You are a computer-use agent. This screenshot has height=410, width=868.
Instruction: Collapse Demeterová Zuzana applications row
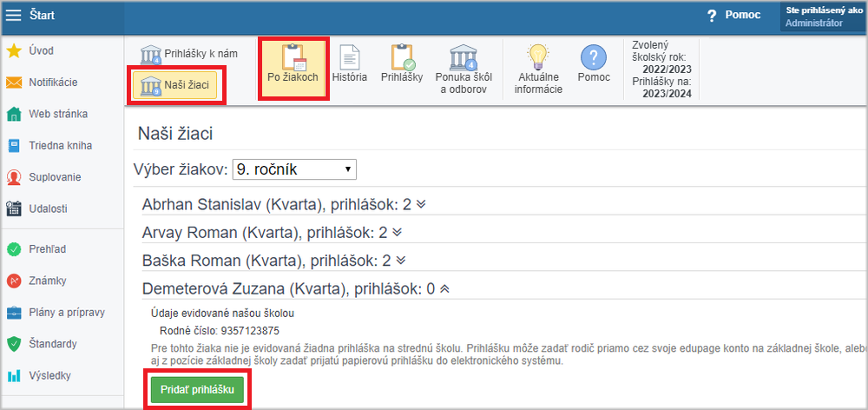[x=296, y=288]
